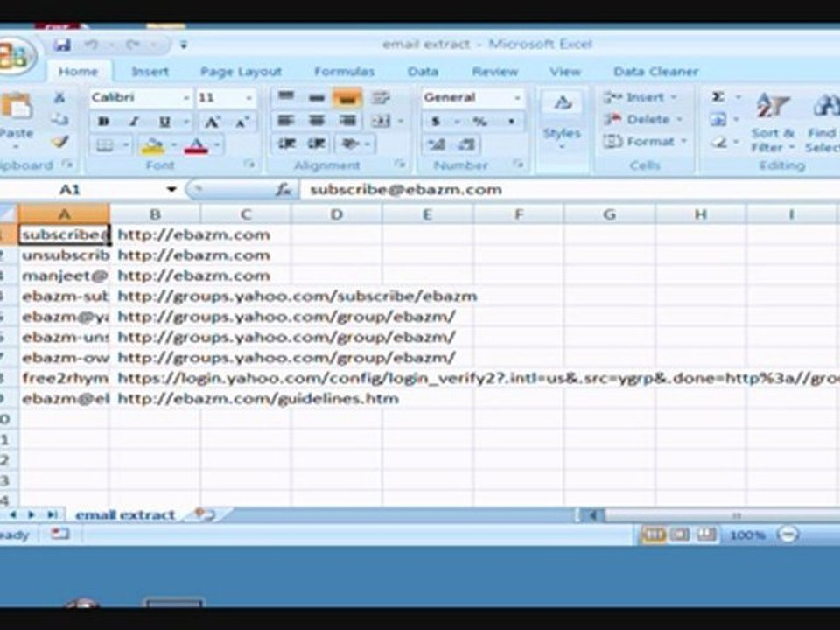
Task: Open the Home ribbon tab
Action: (x=78, y=72)
